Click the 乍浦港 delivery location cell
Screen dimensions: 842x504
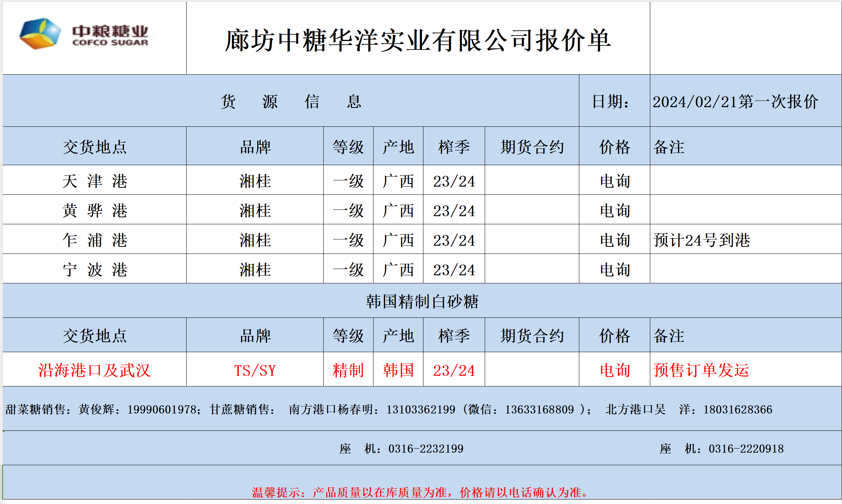tap(95, 240)
